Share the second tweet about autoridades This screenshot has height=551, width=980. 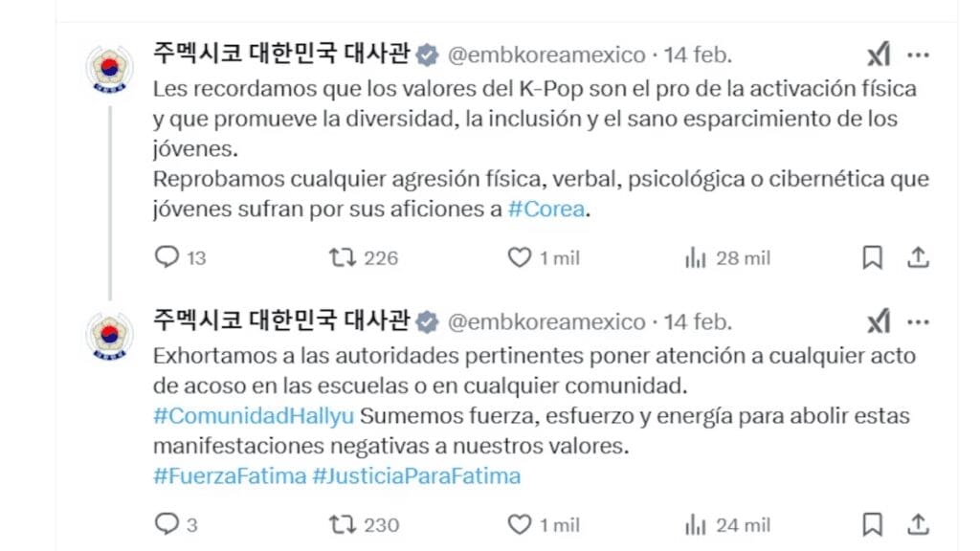tap(917, 524)
